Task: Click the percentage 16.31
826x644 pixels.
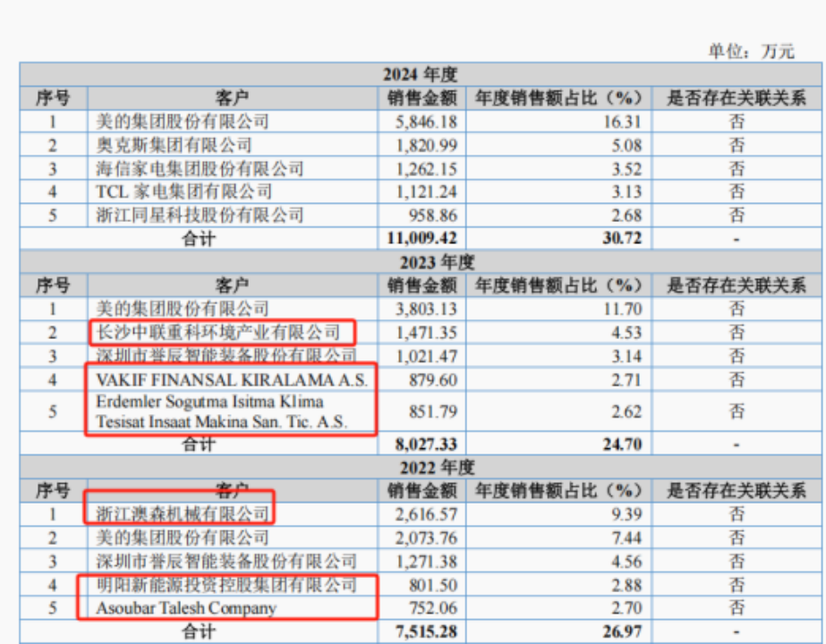Action: click(x=622, y=122)
